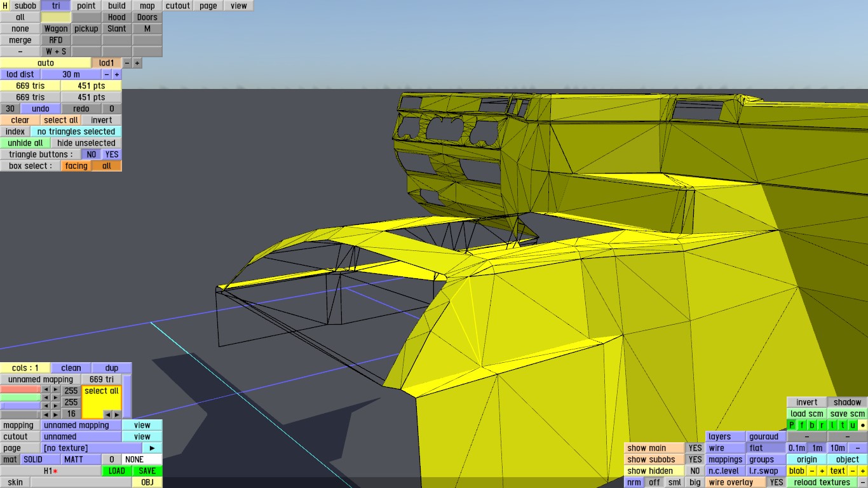This screenshot has width=868, height=488.
Task: Switch to the point tab
Action: point(86,6)
